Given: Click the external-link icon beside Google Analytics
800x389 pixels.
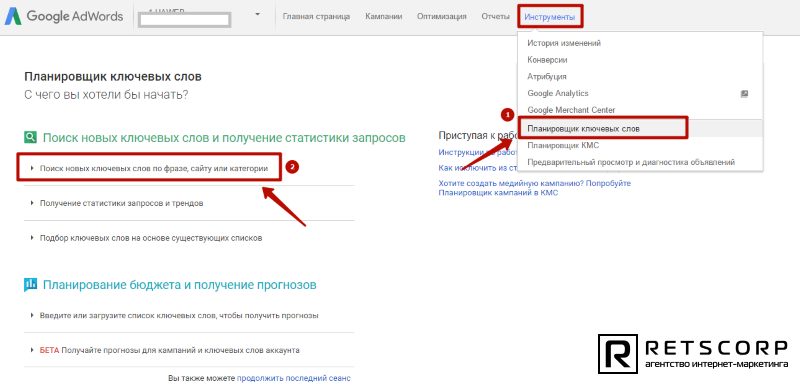Looking at the screenshot, I should coord(744,93).
